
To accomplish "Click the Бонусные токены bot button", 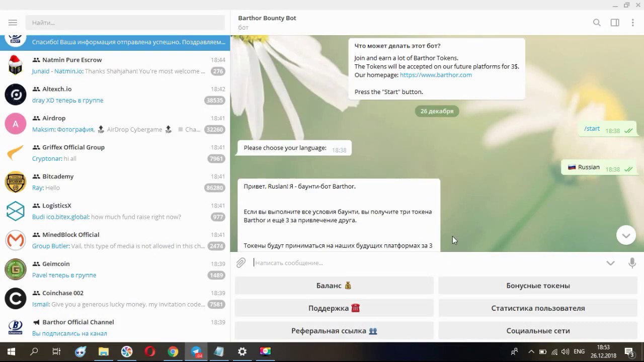I will (x=538, y=286).
